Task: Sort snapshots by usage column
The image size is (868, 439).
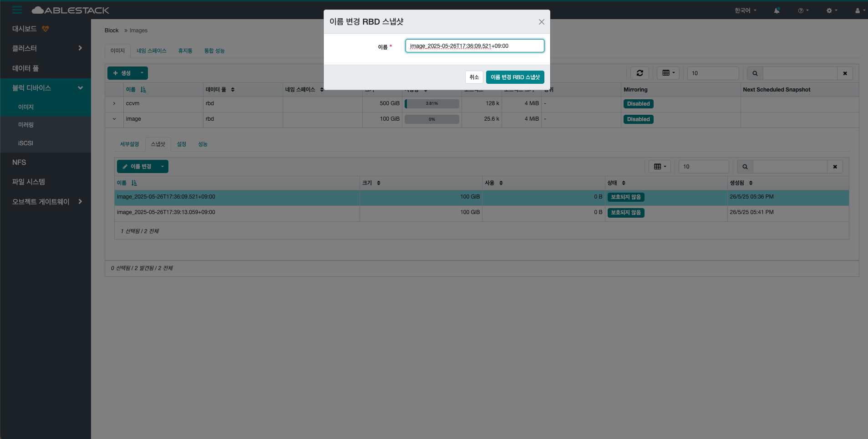Action: 501,183
